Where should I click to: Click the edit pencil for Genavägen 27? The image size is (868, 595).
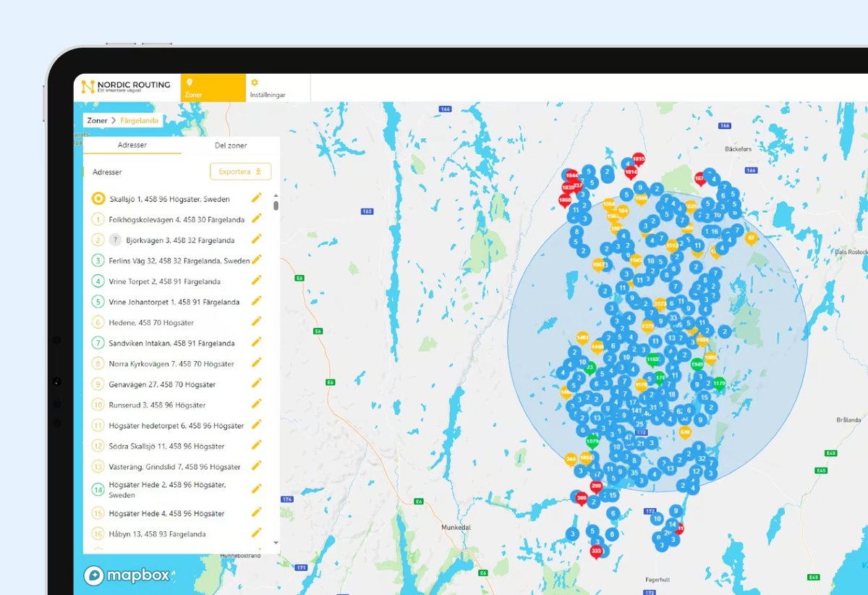(256, 384)
